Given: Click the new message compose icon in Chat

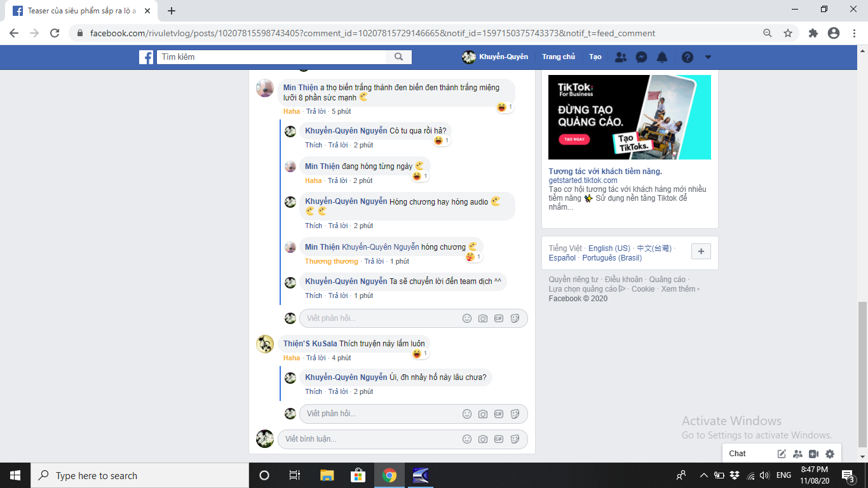Looking at the screenshot, I should [x=782, y=454].
